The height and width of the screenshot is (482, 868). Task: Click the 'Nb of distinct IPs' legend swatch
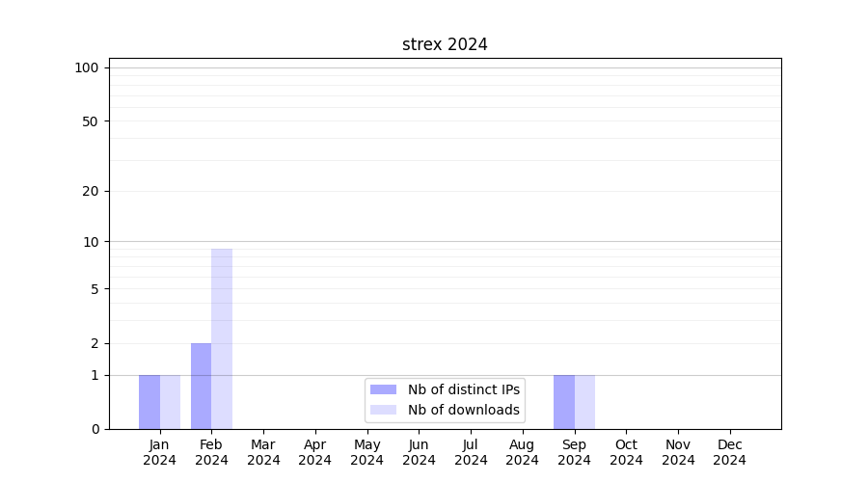pyautogui.click(x=383, y=389)
